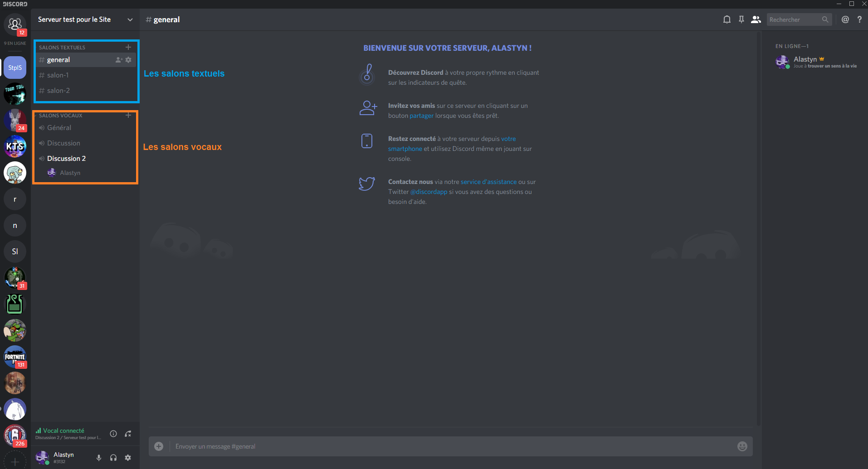Viewport: 868px width, 469px height.
Task: Select the general text channel
Action: (85, 60)
